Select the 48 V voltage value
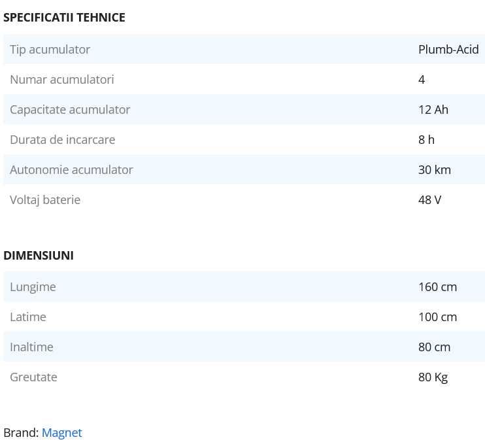The height and width of the screenshot is (448, 485). point(429,200)
